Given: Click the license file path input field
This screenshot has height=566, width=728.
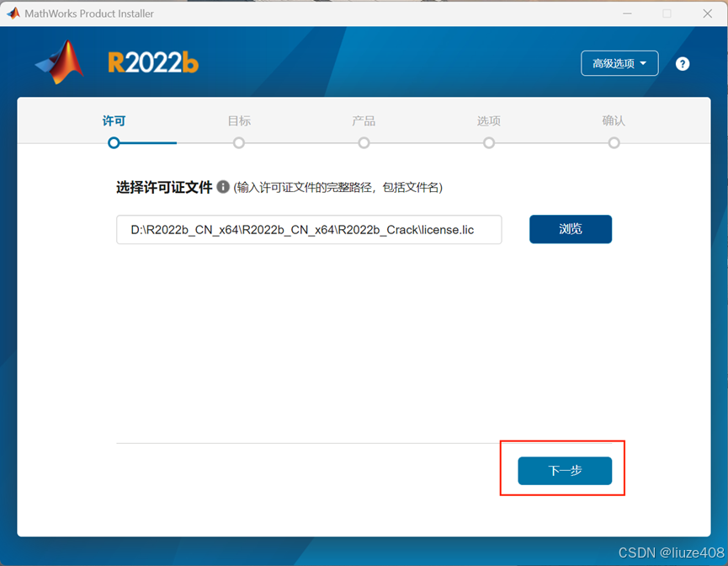Looking at the screenshot, I should (309, 228).
